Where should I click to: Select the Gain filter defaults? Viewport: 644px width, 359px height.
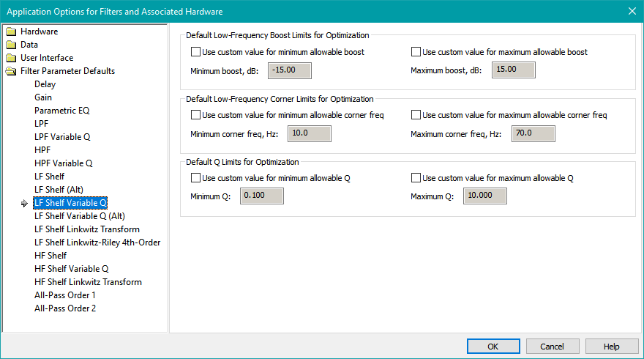[x=43, y=97]
